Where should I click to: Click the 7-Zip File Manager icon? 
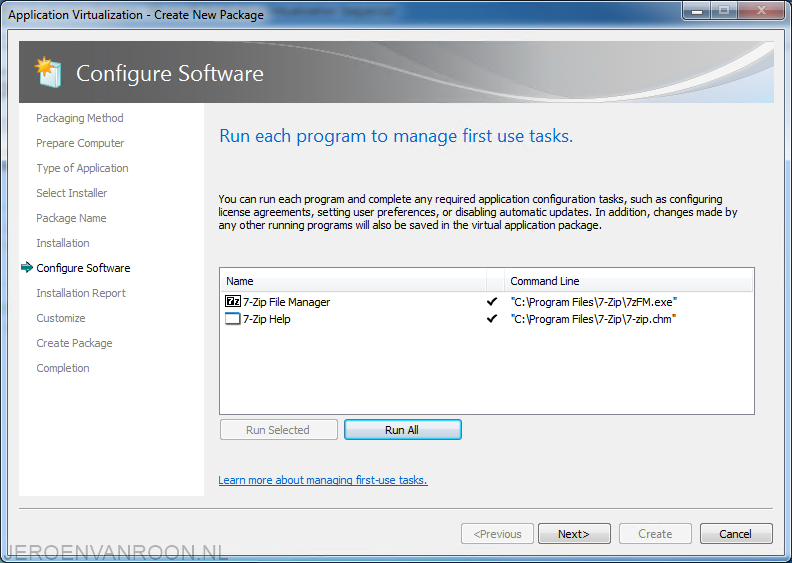click(233, 301)
